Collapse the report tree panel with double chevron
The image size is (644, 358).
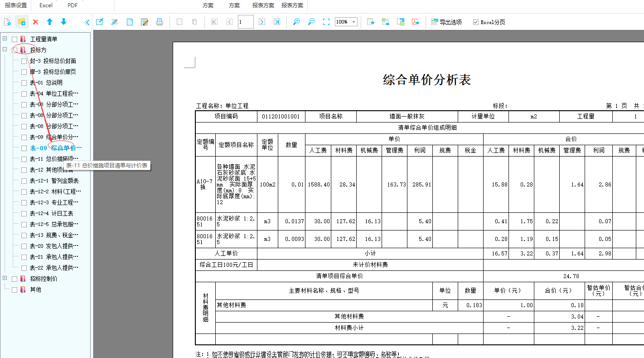(87, 22)
